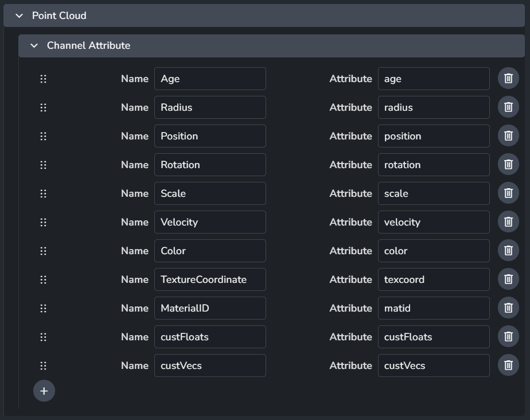The image size is (530, 420).
Task: Remove the Position attribute row
Action: [x=508, y=136]
